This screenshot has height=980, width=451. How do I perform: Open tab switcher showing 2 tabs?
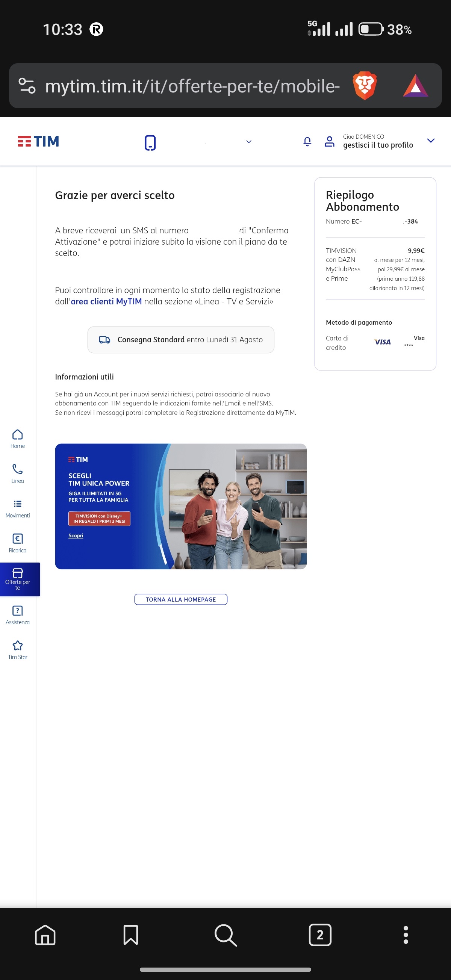coord(320,935)
